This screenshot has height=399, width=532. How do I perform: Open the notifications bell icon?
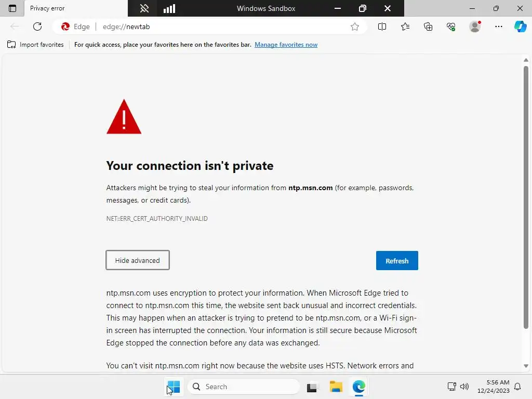[517, 387]
